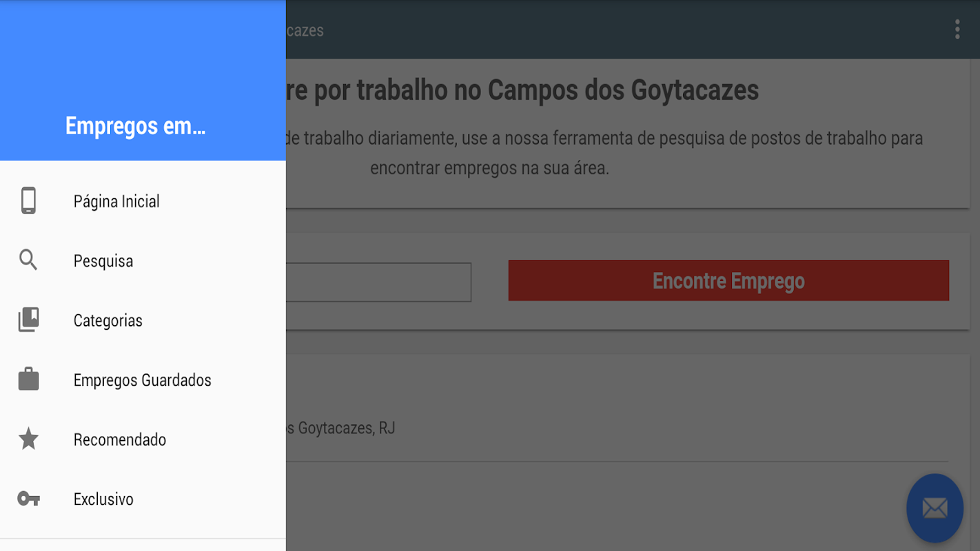This screenshot has width=980, height=551.
Task: Click the job search input field
Action: coord(378,282)
